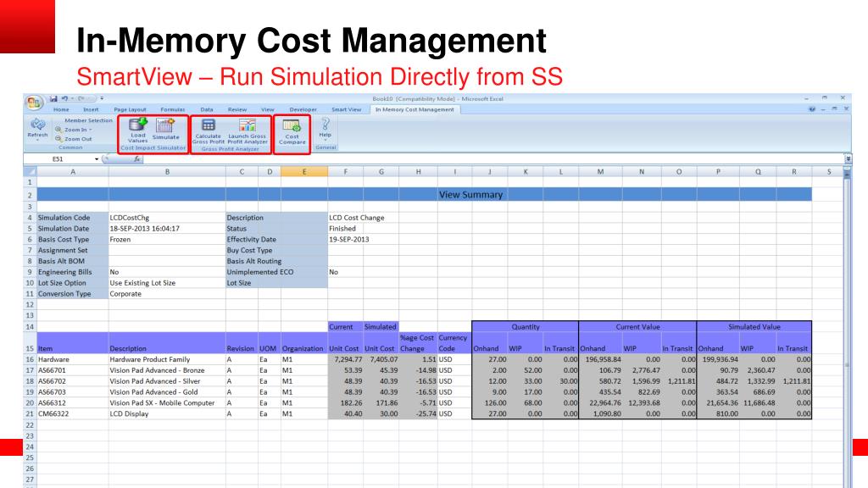868x488 pixels.
Task: Click the Use Existing Lot Size cell
Action: (x=167, y=283)
